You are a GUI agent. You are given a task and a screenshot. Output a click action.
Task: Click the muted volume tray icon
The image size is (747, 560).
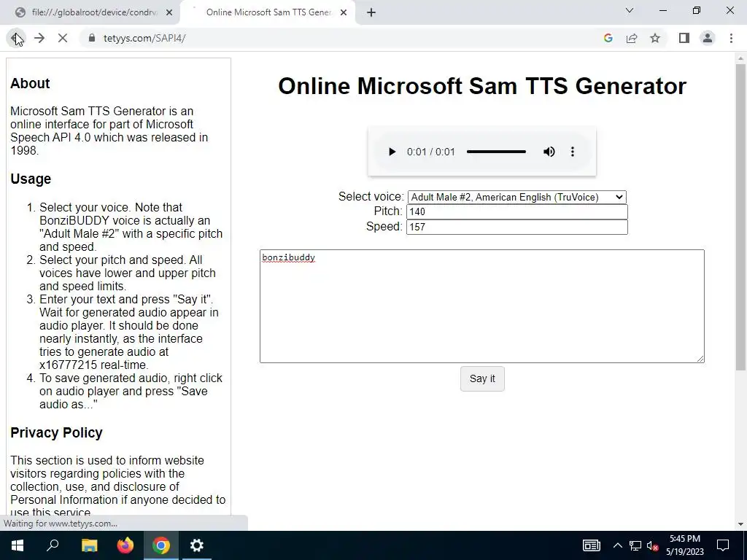tap(653, 545)
